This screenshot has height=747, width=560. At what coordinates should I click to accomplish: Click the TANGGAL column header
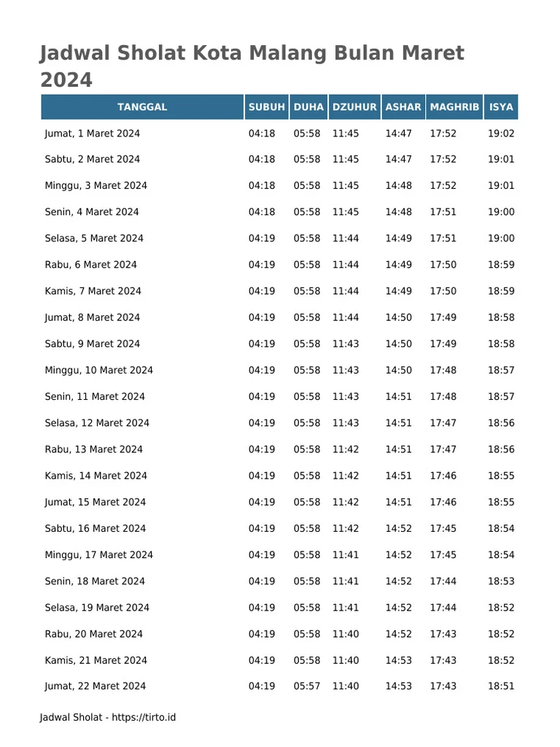point(142,107)
